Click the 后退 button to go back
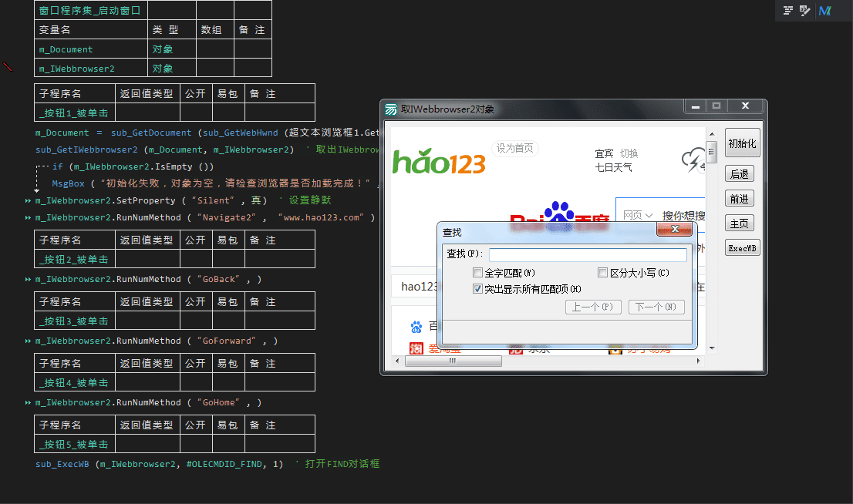The width and height of the screenshot is (853, 504). click(x=740, y=173)
